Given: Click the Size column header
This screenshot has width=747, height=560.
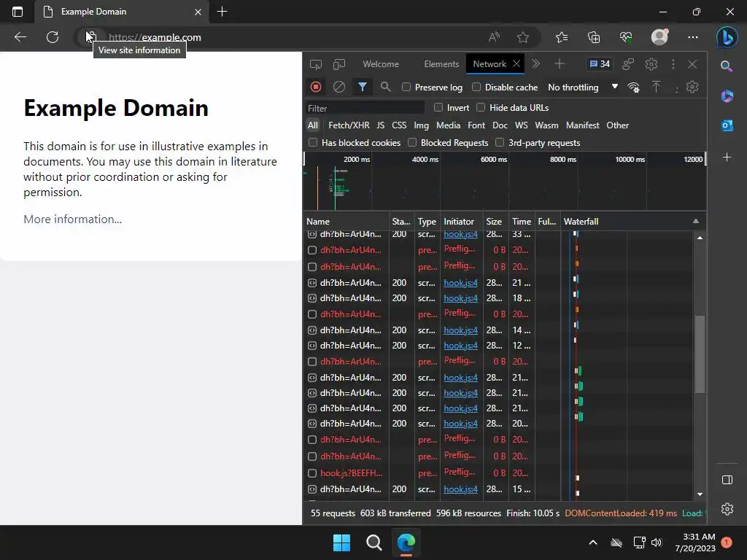Looking at the screenshot, I should (x=495, y=221).
